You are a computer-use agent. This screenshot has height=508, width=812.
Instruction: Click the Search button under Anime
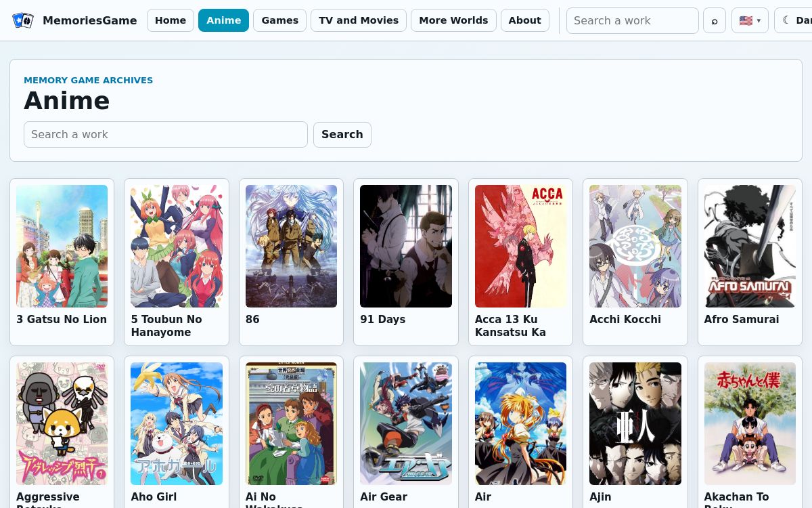click(342, 134)
